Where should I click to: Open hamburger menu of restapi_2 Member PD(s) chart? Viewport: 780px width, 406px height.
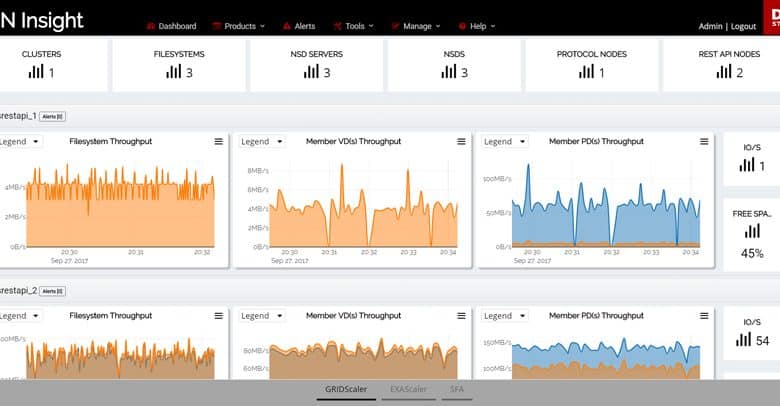704,315
